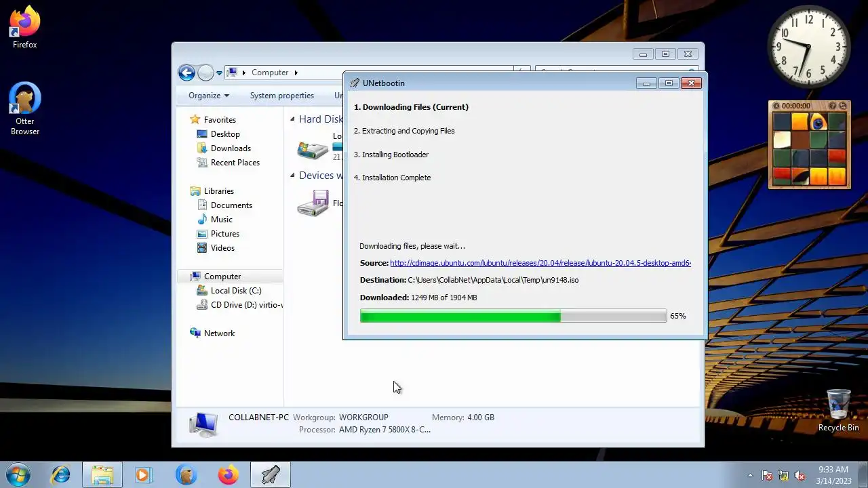This screenshot has width=868, height=488.
Task: Open Desktop under Favorites
Action: pyautogui.click(x=225, y=134)
